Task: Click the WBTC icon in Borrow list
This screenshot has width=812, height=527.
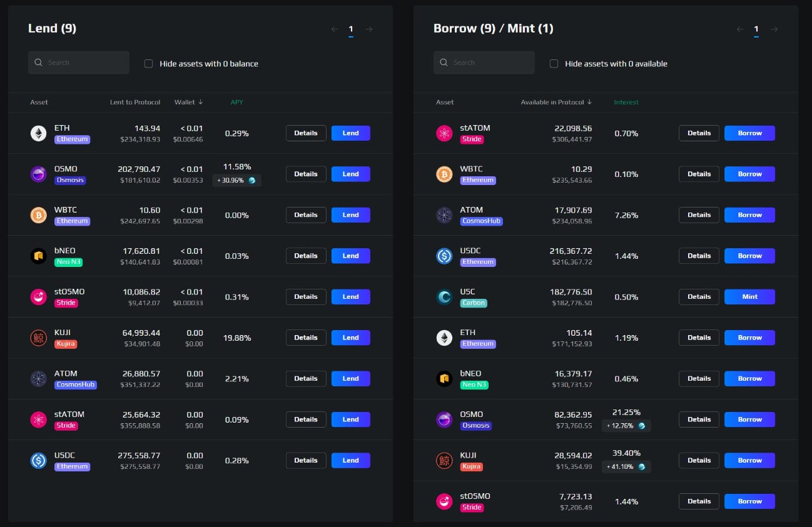Action: click(x=444, y=174)
